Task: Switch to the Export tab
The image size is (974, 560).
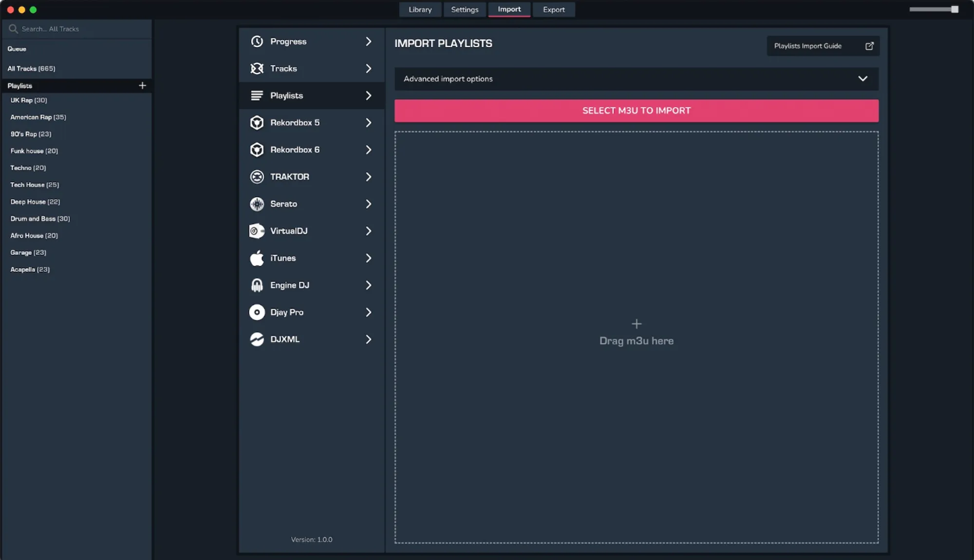Action: pos(554,10)
